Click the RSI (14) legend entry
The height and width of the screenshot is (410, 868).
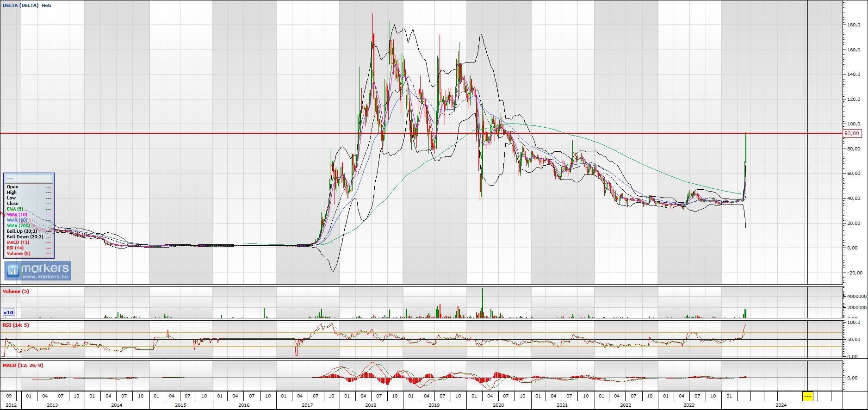[15, 248]
